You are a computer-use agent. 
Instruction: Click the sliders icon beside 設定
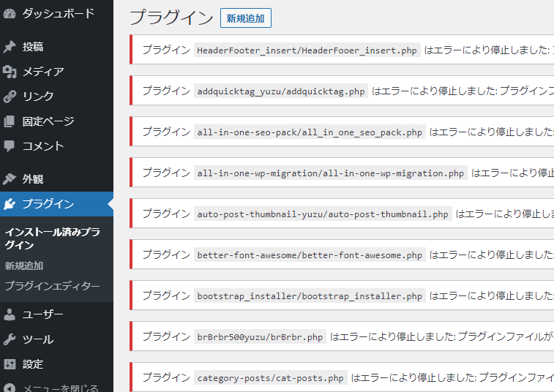(x=10, y=364)
